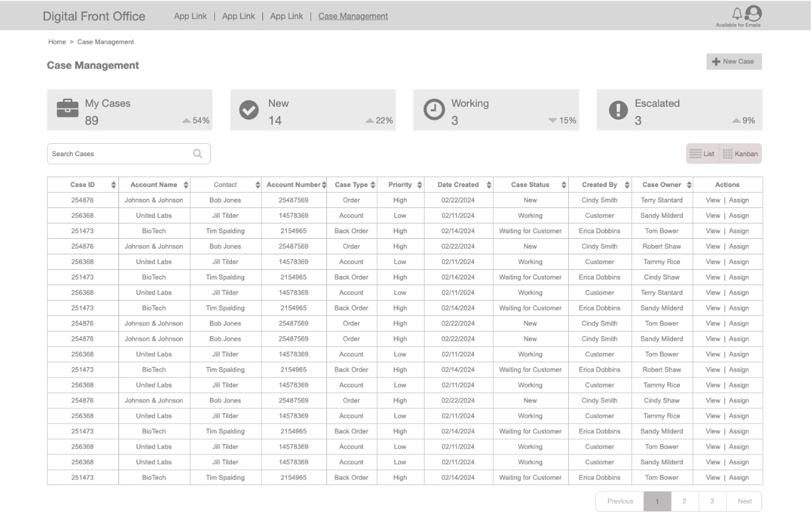This screenshot has height=521, width=812.
Task: Switch to Kanban view
Action: pos(740,154)
